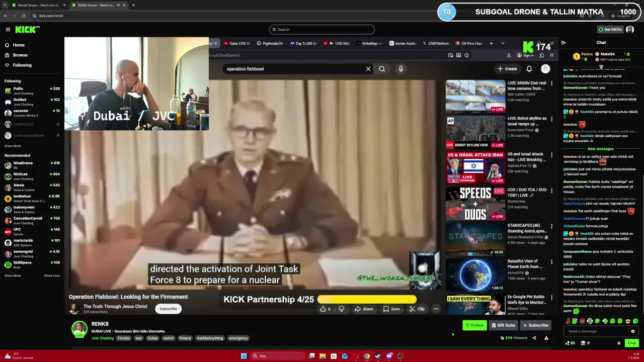Click the Just Chatting category link
The height and width of the screenshot is (362, 644).
[x=103, y=338]
